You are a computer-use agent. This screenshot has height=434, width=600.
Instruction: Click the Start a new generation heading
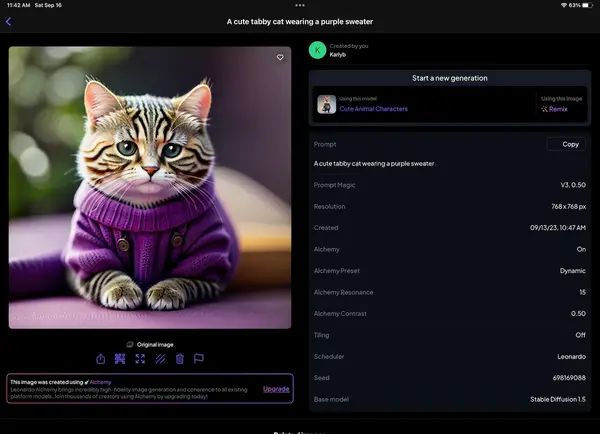click(450, 78)
